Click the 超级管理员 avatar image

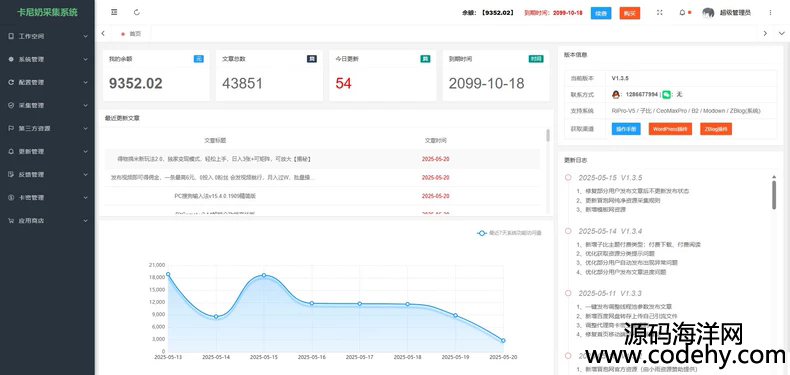708,13
